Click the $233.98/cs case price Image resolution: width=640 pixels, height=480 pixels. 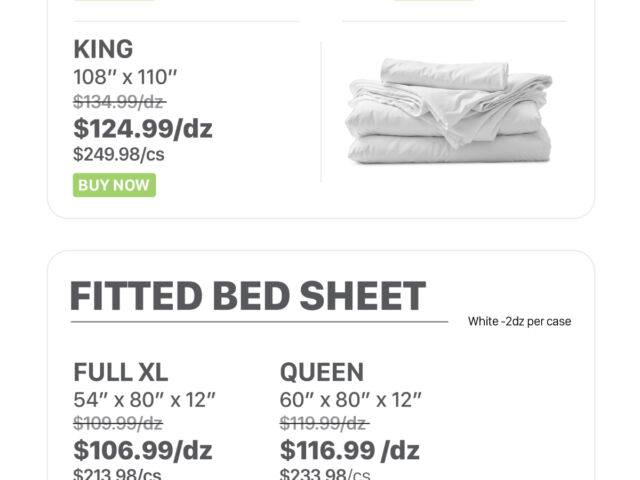(x=325, y=474)
